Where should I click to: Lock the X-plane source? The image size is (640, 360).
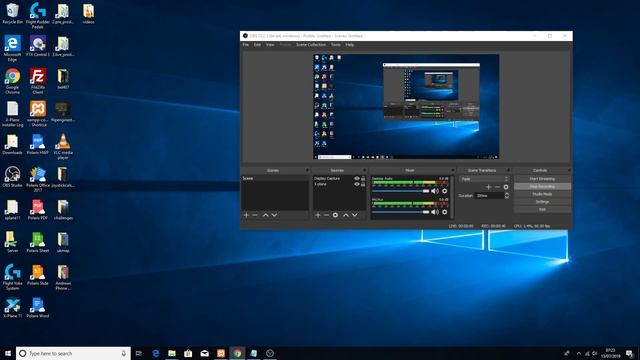(x=363, y=184)
